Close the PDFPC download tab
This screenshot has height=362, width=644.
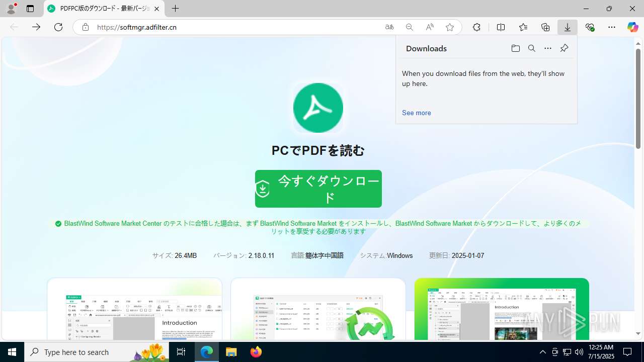(157, 9)
